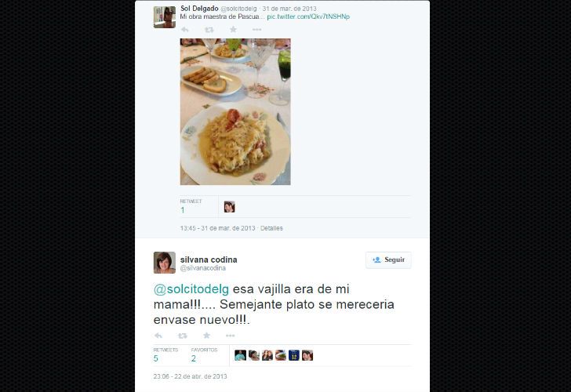The image size is (571, 392).
Task: Reply to silvana codina's tweet
Action: coord(158,336)
